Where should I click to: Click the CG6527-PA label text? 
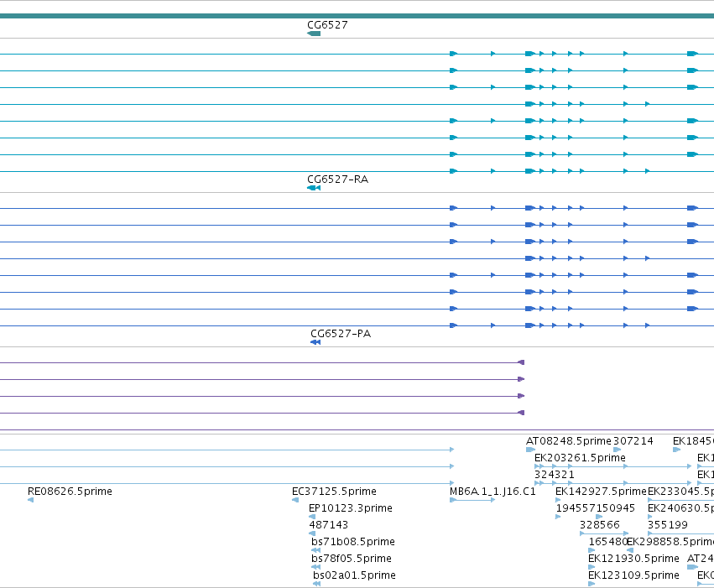click(341, 334)
